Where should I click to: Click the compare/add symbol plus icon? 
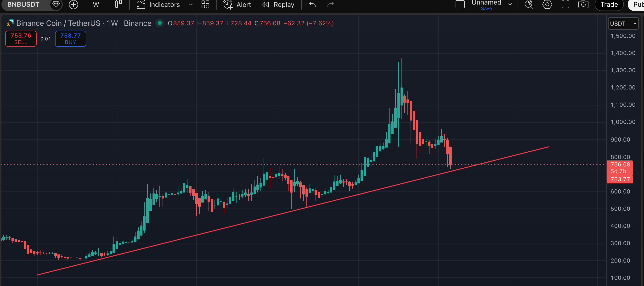pos(73,5)
